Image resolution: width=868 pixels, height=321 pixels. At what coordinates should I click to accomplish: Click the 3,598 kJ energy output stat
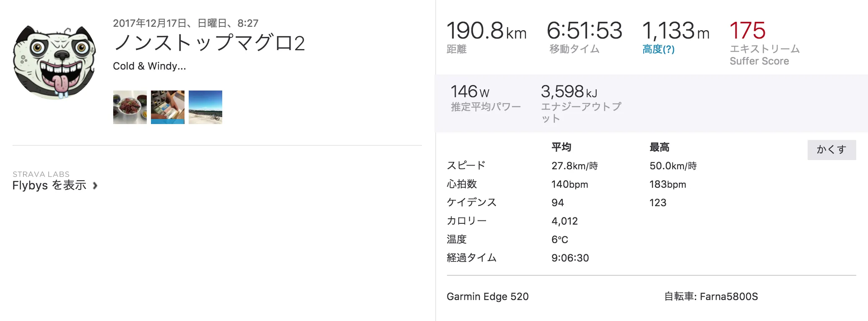click(x=569, y=91)
